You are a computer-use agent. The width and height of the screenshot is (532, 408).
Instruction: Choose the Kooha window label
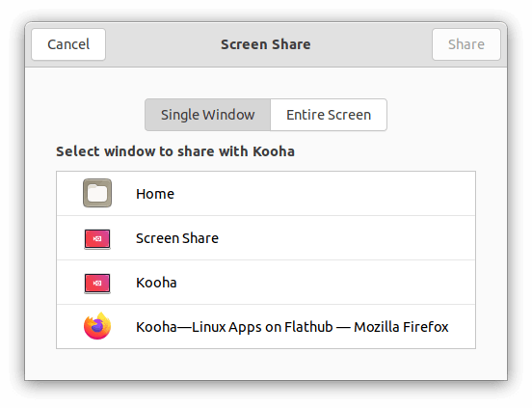click(156, 283)
